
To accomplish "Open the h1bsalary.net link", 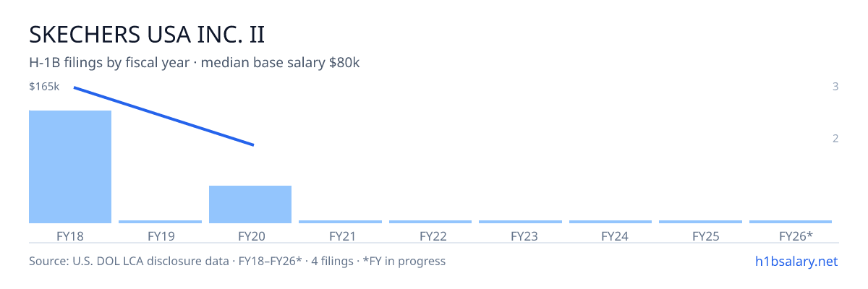I will point(796,261).
